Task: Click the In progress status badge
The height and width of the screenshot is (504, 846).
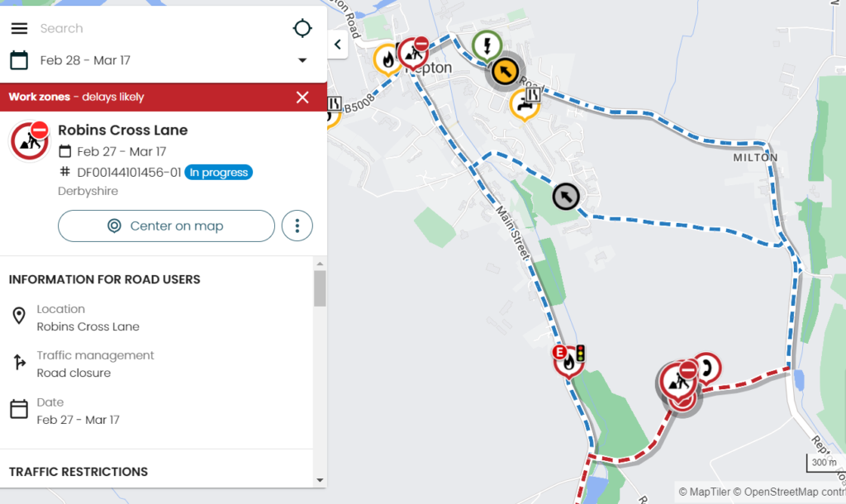Action: [218, 172]
